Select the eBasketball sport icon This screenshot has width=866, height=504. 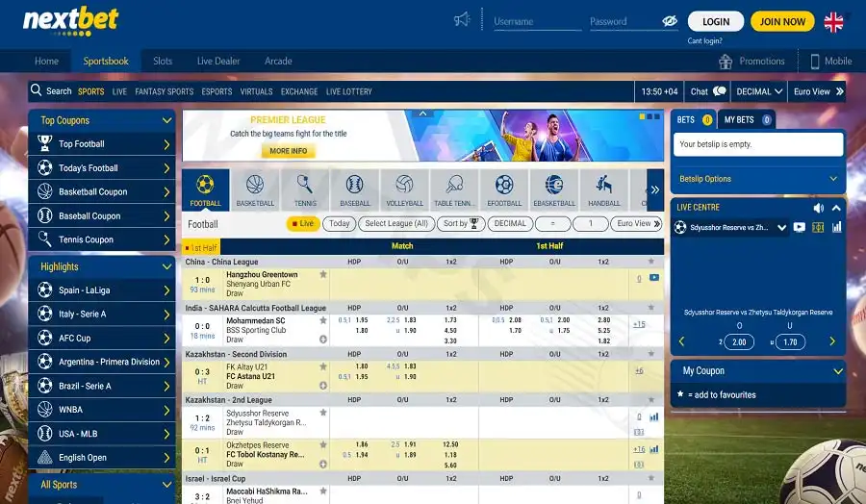coord(554,189)
